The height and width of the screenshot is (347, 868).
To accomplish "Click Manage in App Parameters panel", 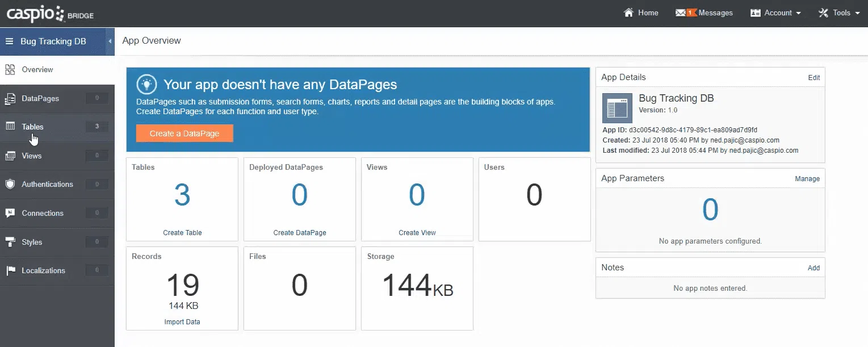I will [x=807, y=179].
